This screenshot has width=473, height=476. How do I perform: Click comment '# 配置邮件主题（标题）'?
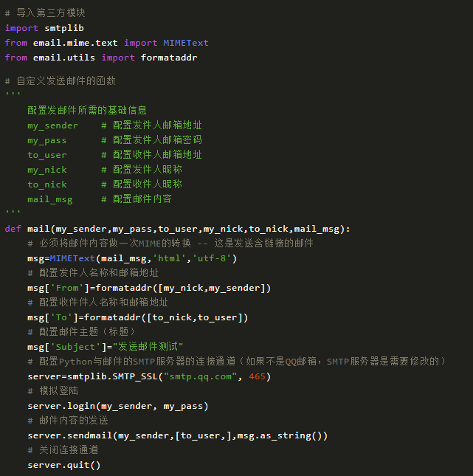[x=81, y=331]
